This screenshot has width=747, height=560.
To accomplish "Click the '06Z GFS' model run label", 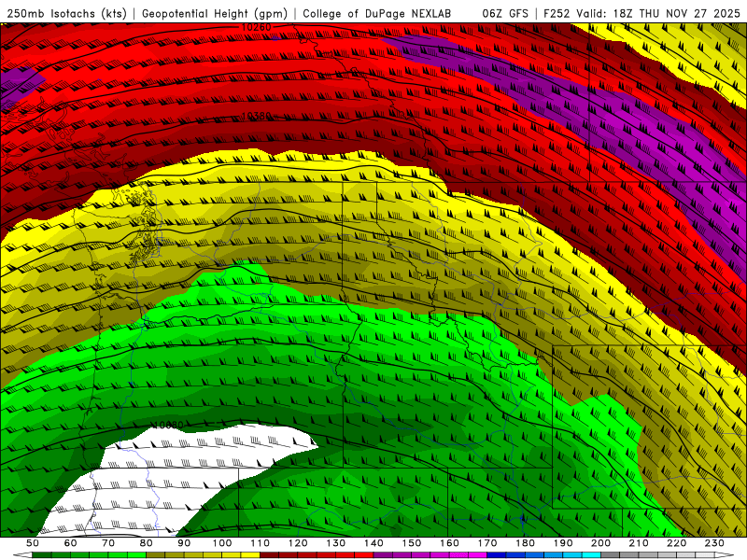I will click(505, 13).
